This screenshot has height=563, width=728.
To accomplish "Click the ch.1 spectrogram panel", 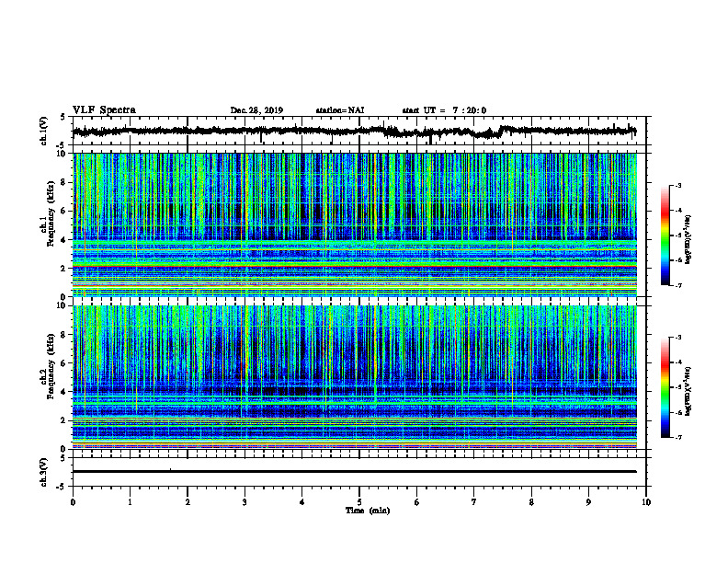I will tap(354, 224).
